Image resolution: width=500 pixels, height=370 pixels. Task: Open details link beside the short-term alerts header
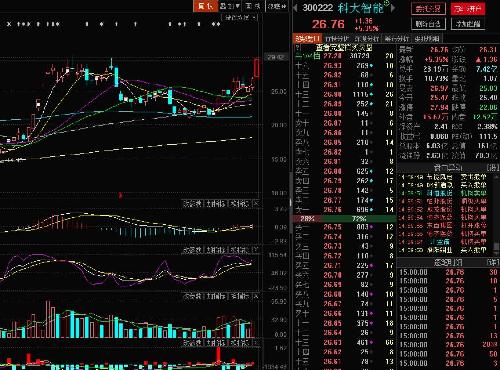click(x=492, y=167)
